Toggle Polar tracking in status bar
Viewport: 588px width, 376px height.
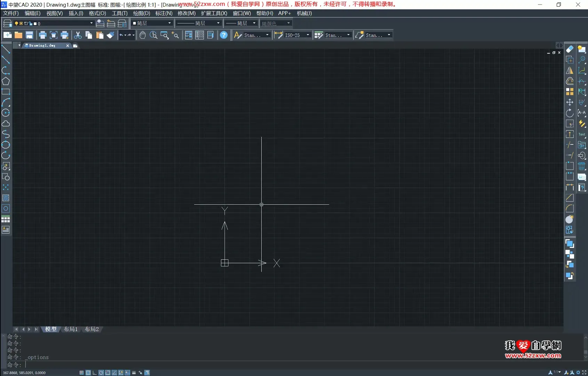pos(101,373)
